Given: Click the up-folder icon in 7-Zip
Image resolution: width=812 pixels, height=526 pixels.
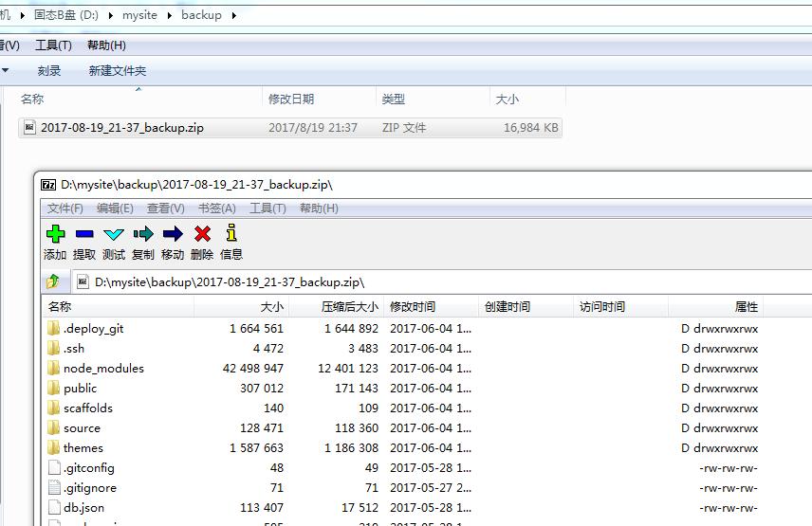Looking at the screenshot, I should point(53,281).
